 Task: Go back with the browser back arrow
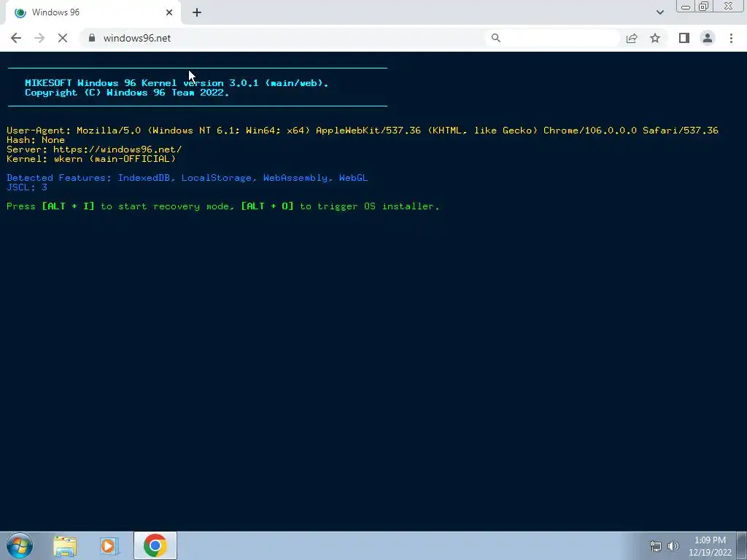(x=16, y=38)
